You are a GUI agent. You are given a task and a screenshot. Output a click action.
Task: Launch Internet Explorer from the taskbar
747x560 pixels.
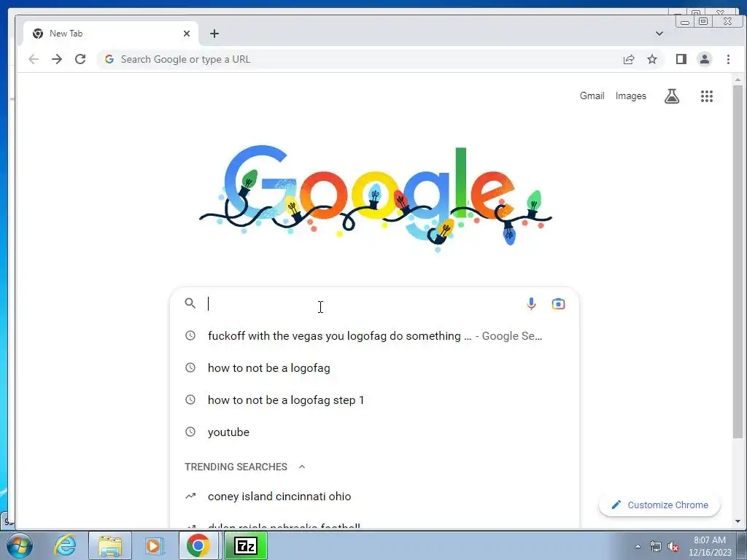65,545
